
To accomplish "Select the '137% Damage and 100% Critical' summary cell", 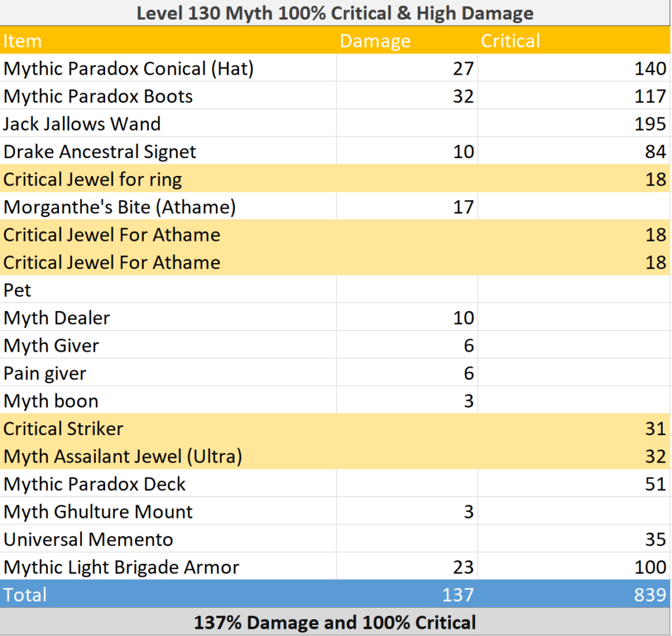I will coord(335,622).
